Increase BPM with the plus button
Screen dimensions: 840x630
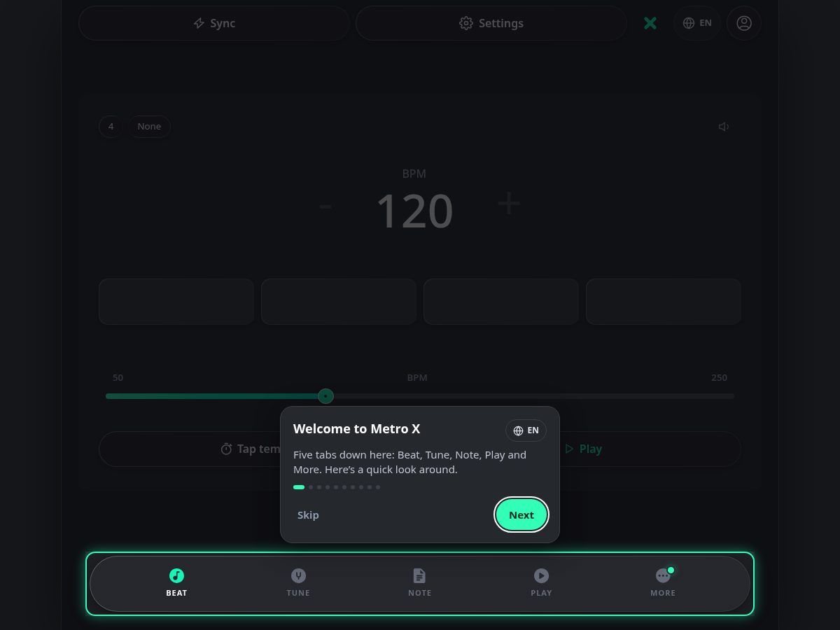[x=509, y=204]
